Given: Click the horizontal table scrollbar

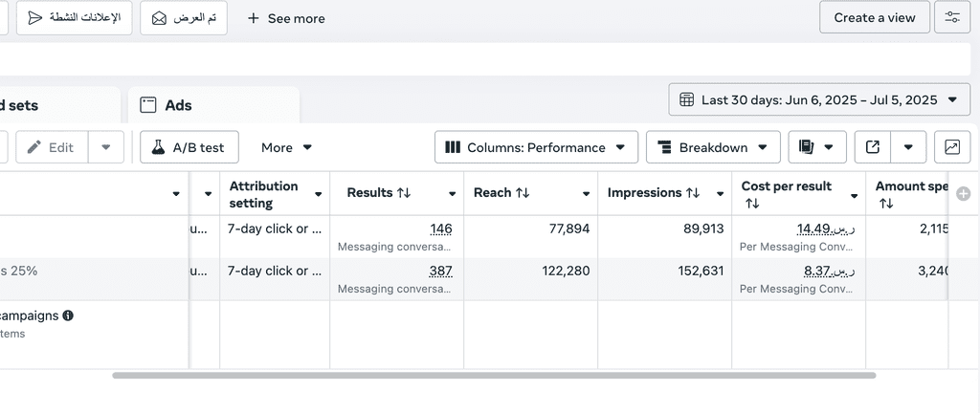Looking at the screenshot, I should [x=494, y=376].
